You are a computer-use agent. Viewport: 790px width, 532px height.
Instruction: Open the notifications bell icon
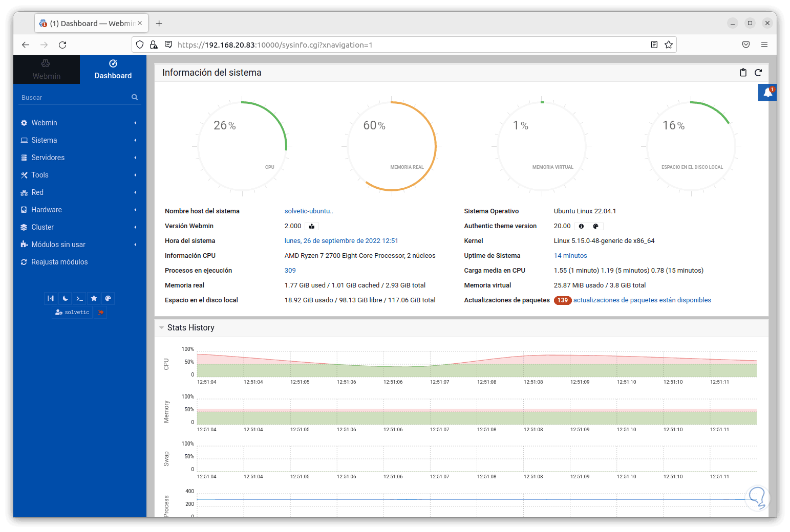point(767,93)
